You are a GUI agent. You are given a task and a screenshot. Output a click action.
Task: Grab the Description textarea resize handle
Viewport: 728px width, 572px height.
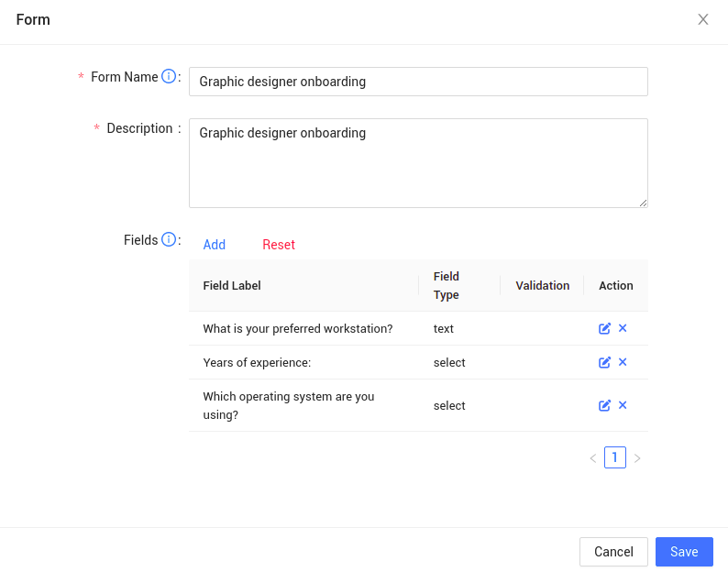pos(643,203)
